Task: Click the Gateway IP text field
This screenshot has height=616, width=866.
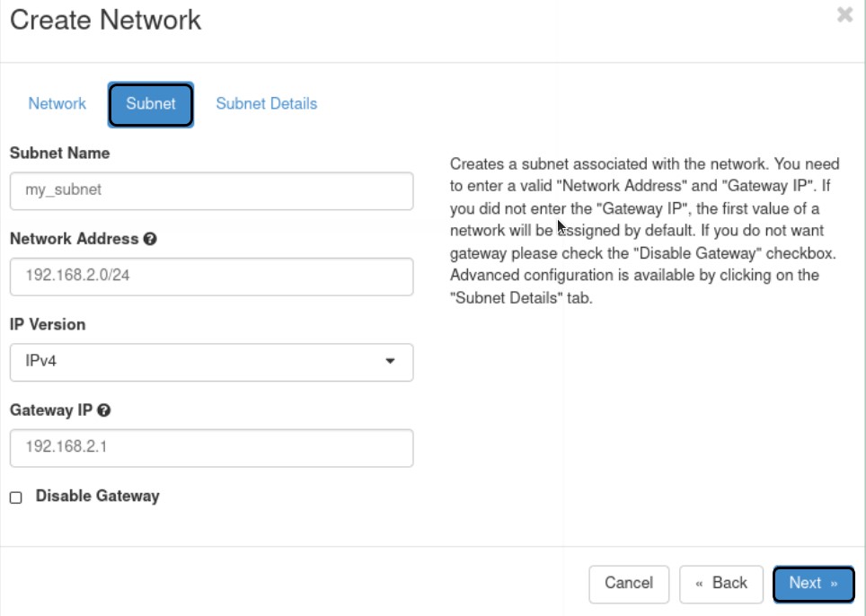Action: point(211,448)
